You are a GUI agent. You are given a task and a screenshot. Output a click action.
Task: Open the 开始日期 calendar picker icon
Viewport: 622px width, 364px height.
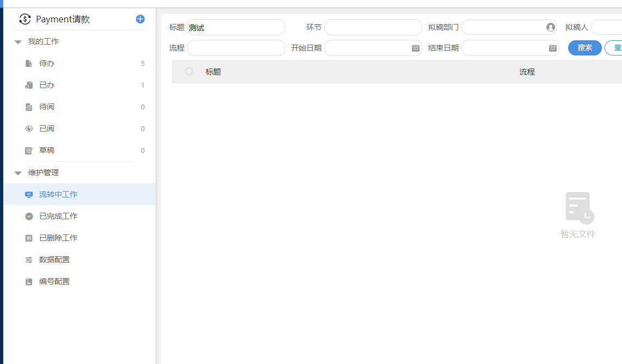[415, 48]
